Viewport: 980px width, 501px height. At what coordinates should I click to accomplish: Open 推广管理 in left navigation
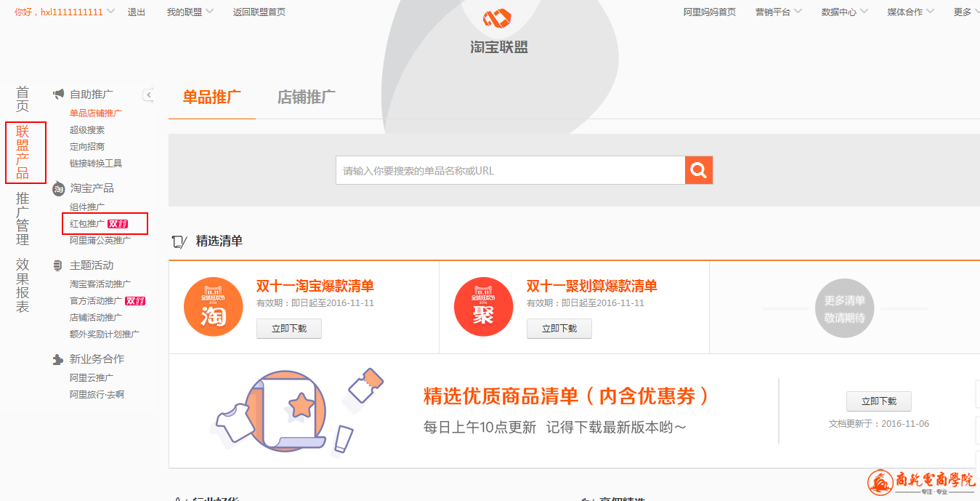pos(23,219)
